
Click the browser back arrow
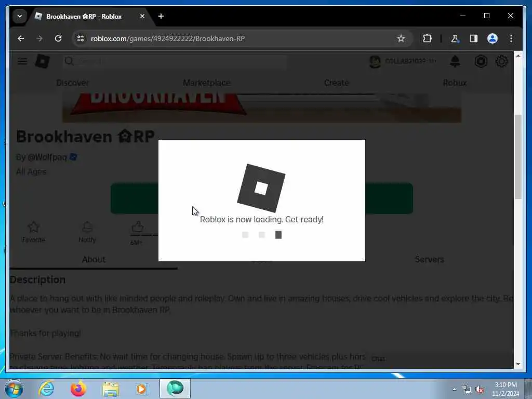click(x=21, y=38)
